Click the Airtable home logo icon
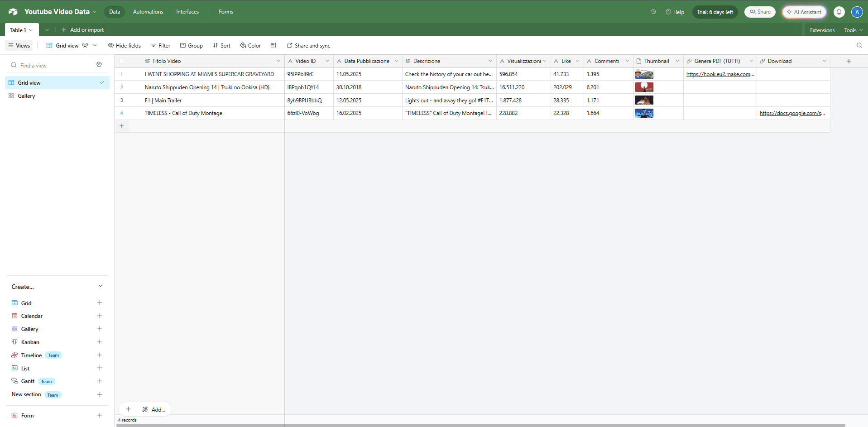Viewport: 868px width, 427px height. [x=13, y=12]
